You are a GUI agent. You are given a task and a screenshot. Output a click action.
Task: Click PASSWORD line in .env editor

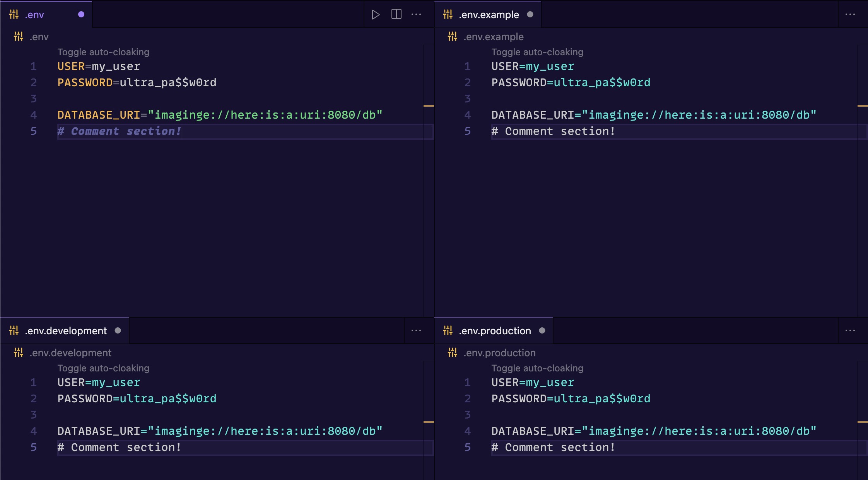pos(137,83)
